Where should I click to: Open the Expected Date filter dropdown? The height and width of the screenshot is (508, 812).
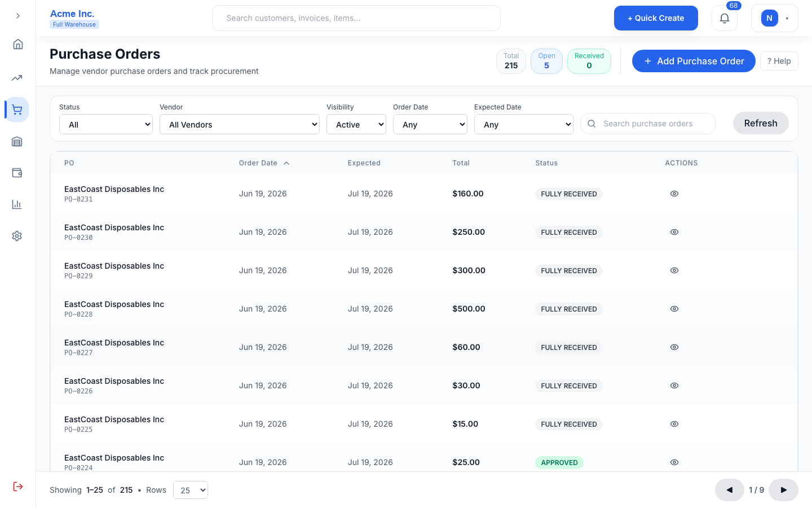524,124
